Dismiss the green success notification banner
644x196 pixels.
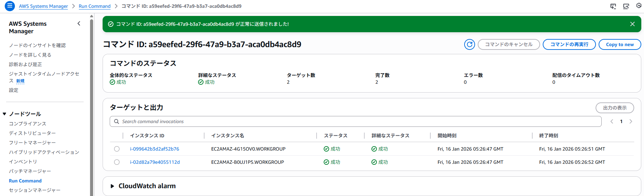[632, 24]
